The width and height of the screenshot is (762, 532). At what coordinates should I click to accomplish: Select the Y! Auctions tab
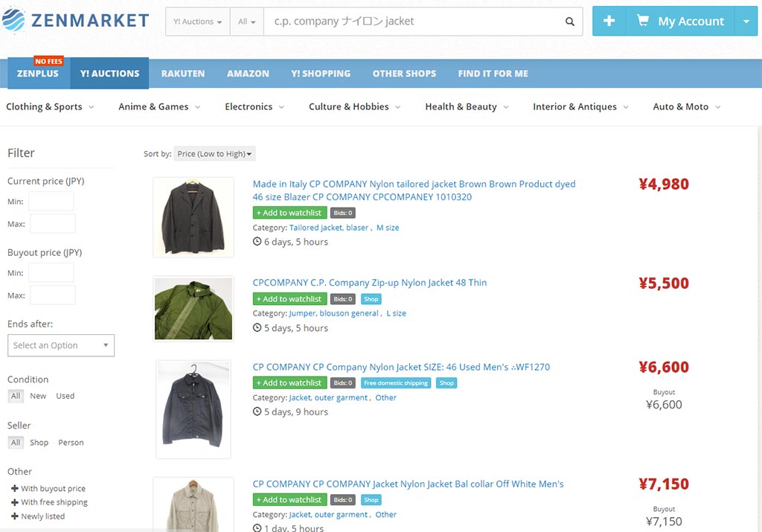110,74
